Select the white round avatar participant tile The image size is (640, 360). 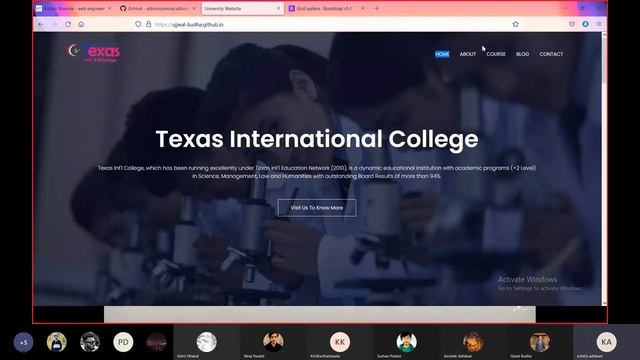tap(207, 342)
